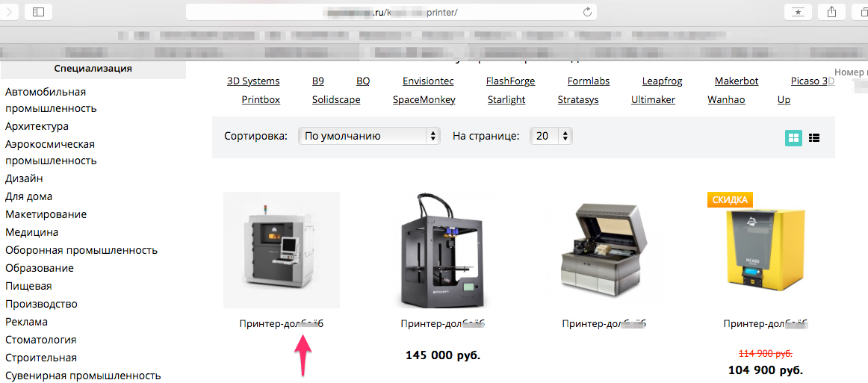Click the Специализация sidebar header
Viewport: 868px width, 383px height.
click(93, 69)
